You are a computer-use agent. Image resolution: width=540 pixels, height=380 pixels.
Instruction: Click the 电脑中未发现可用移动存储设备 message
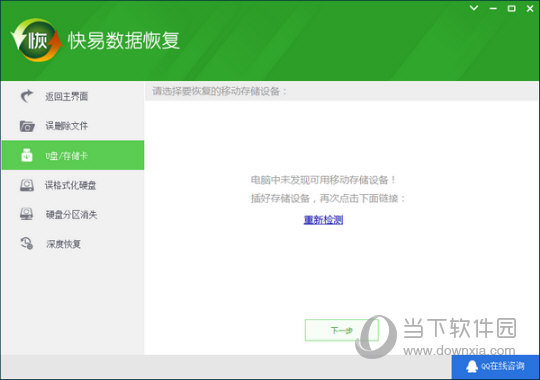click(x=323, y=180)
